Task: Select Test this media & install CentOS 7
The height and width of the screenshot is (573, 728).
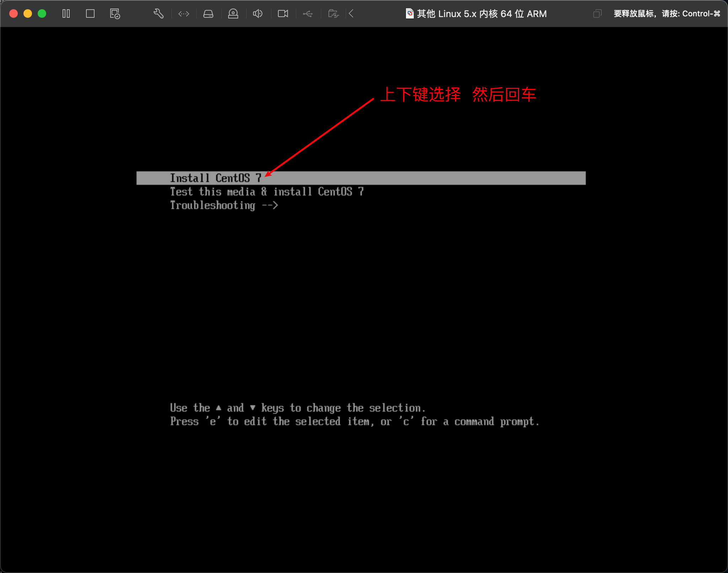Action: tap(267, 192)
